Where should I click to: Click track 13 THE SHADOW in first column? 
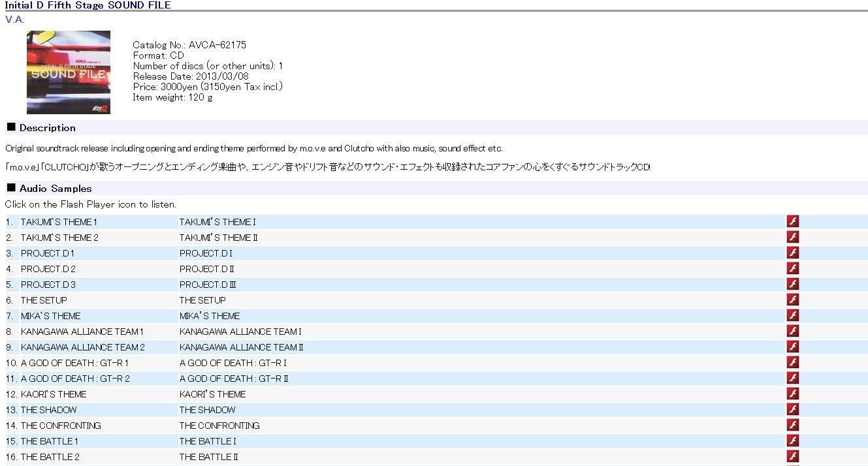[x=48, y=410]
